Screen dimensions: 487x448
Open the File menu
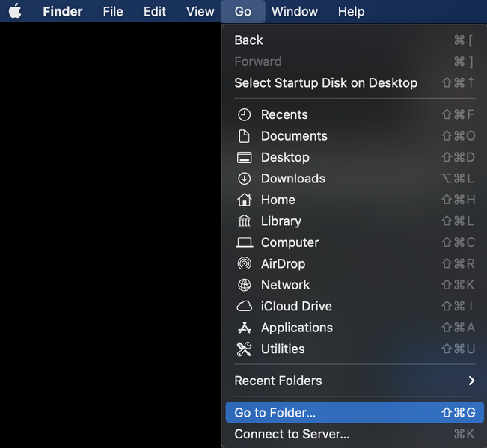(113, 11)
